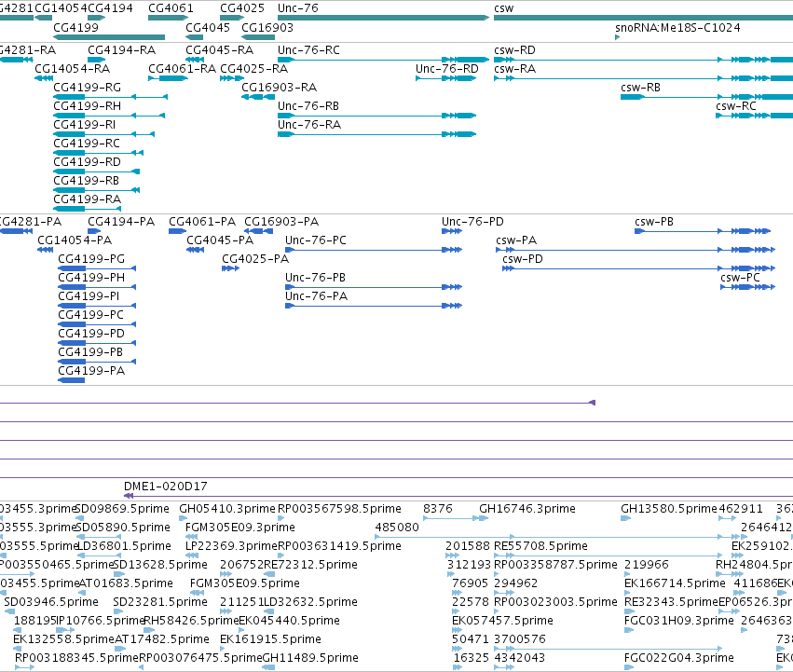The width and height of the screenshot is (793, 672).
Task: Select the CG4061 gene label
Action: [171, 8]
